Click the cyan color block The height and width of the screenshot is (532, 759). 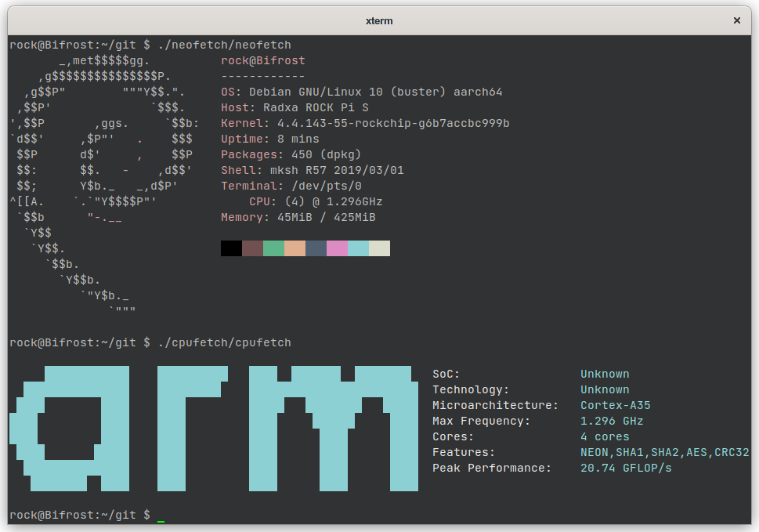tap(359, 248)
